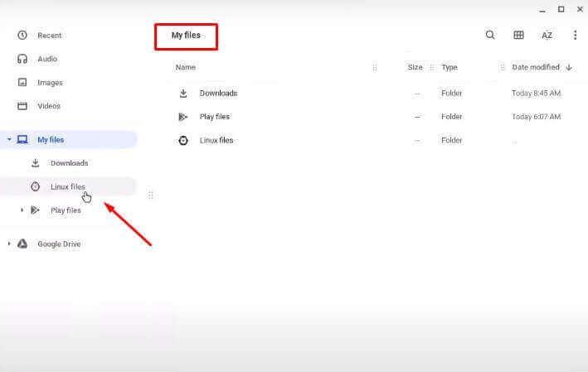Viewport: 588px width, 372px height.
Task: Click the Google Drive triangle icon
Action: pos(22,244)
